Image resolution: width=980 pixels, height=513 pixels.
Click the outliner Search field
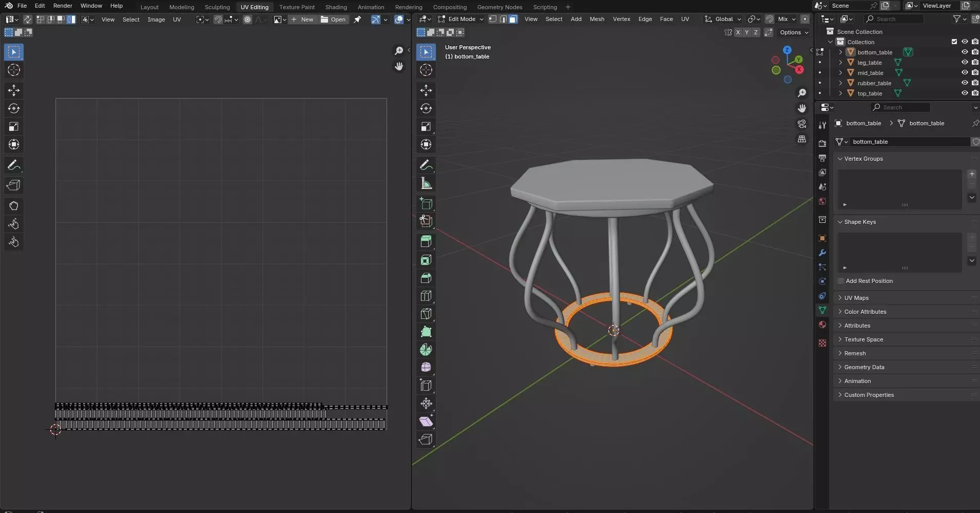point(894,19)
